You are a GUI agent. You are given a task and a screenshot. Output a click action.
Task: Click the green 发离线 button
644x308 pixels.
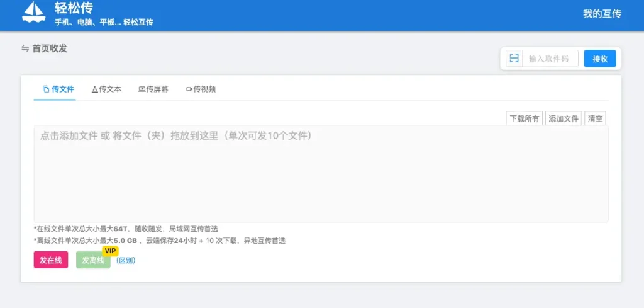[93, 260]
